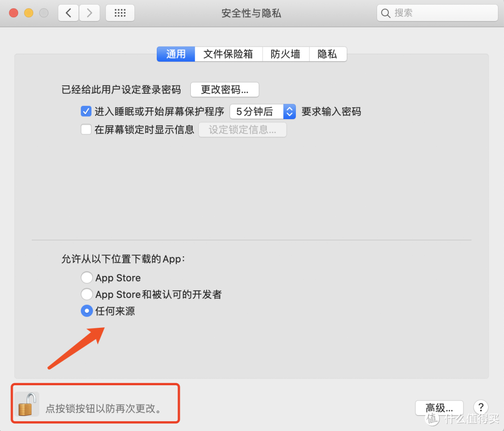Go forward with the right chevron
The height and width of the screenshot is (431, 504).
coord(89,13)
